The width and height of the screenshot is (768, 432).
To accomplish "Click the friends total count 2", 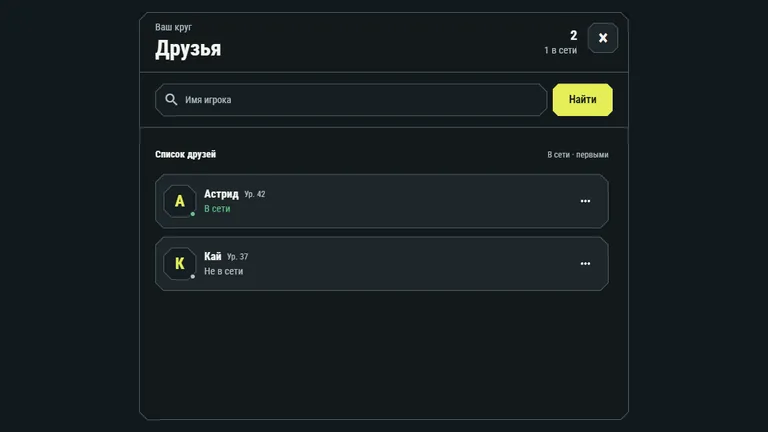I will pos(573,35).
